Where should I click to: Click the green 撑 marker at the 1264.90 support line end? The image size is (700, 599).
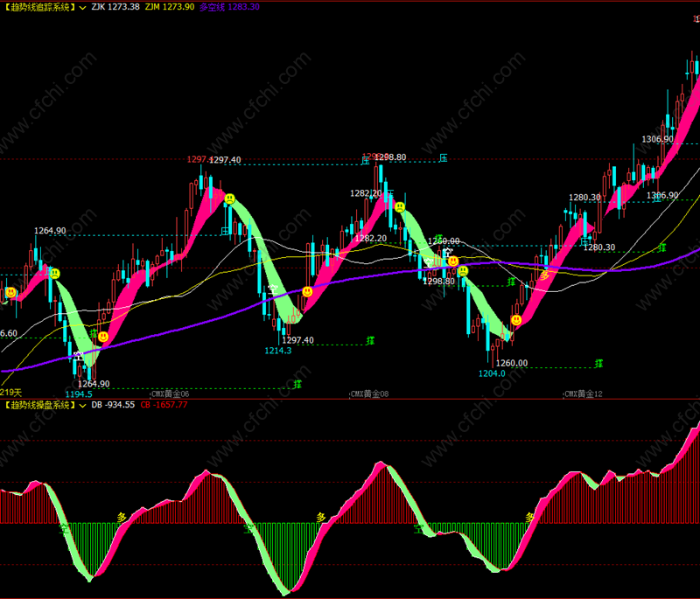[297, 384]
